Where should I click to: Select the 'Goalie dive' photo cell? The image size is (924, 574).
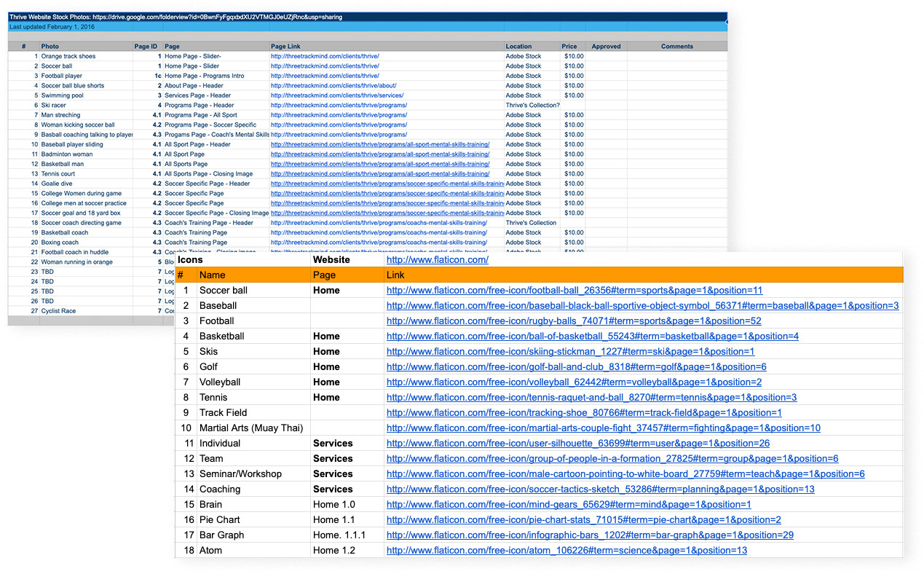click(86, 184)
